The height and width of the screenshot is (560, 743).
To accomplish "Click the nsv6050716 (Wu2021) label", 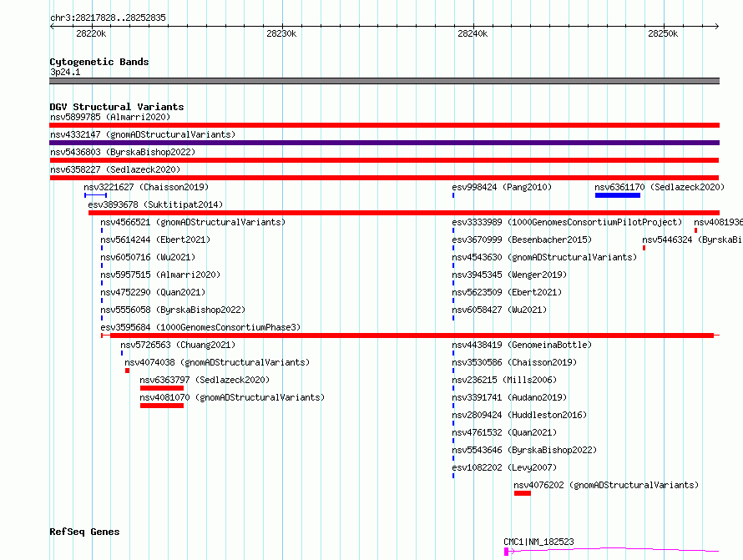I will point(148,257).
